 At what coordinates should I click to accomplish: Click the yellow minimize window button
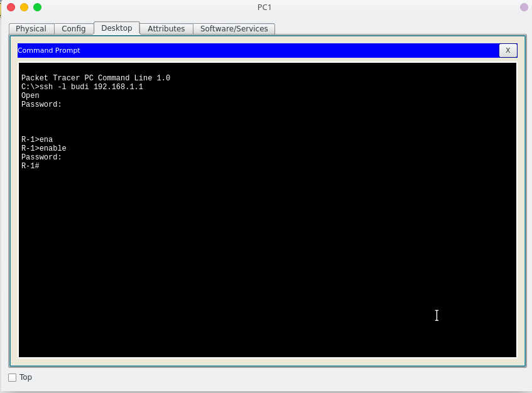[24, 8]
